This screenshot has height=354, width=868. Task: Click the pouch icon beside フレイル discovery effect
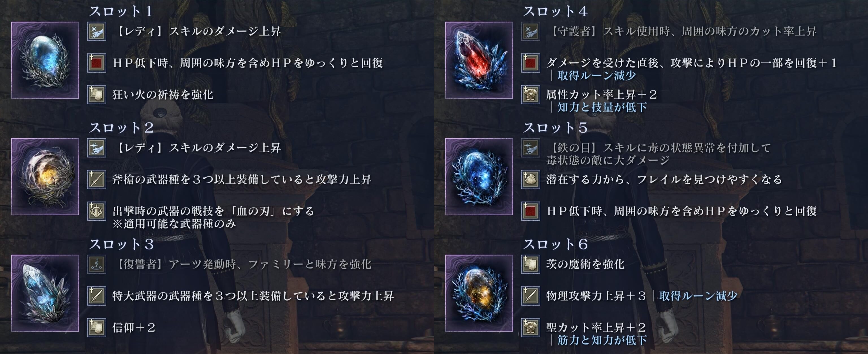[x=531, y=179]
